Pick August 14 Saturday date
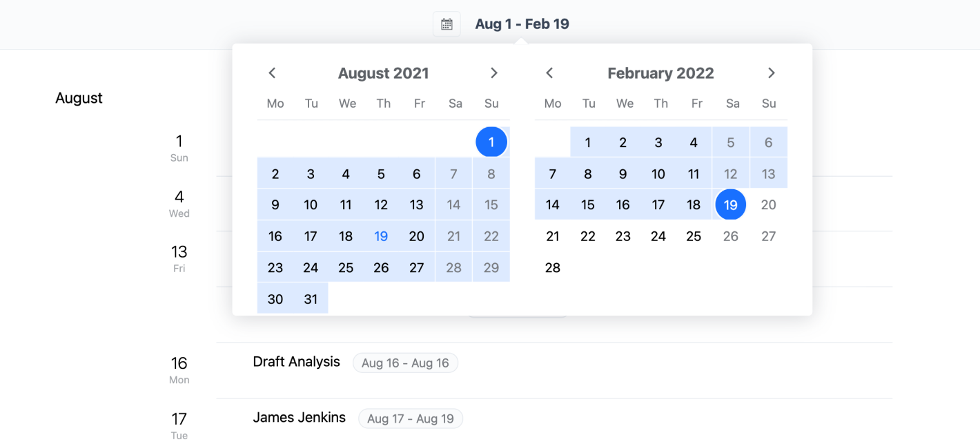 click(x=453, y=204)
